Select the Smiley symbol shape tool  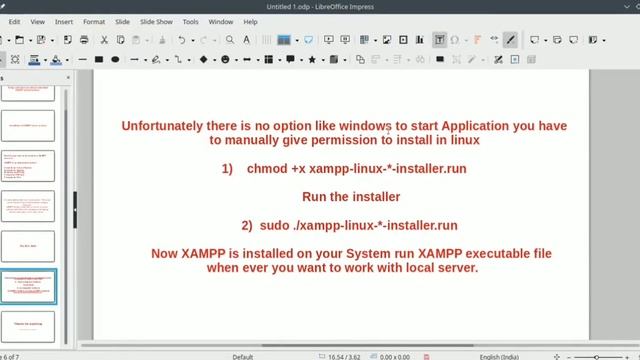click(225, 60)
